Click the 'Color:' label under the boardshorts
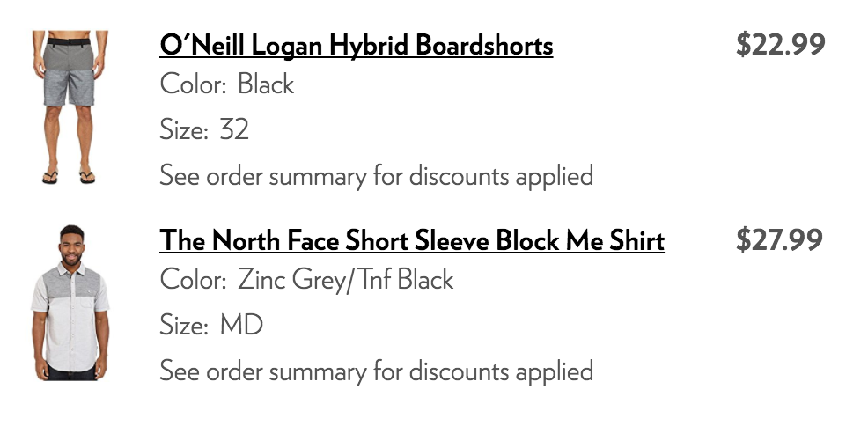The image size is (868, 426). tap(193, 85)
